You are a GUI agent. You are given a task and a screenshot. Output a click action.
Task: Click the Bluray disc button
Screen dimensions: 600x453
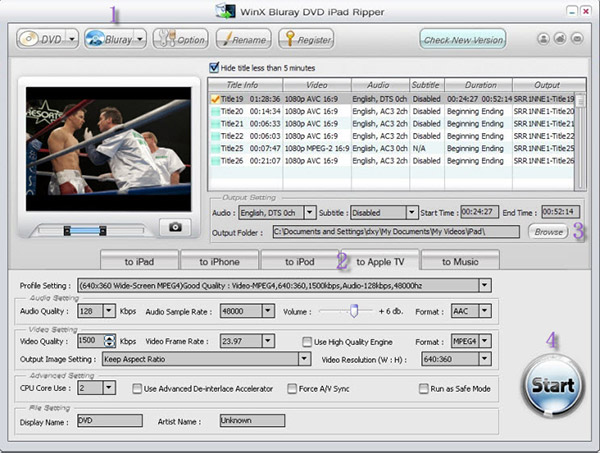[109, 39]
